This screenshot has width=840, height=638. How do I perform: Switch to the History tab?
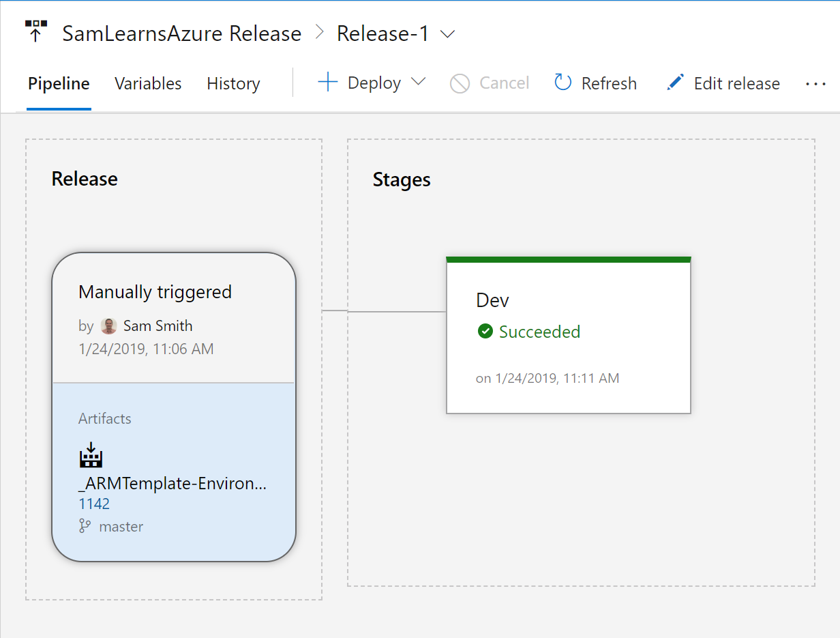233,84
